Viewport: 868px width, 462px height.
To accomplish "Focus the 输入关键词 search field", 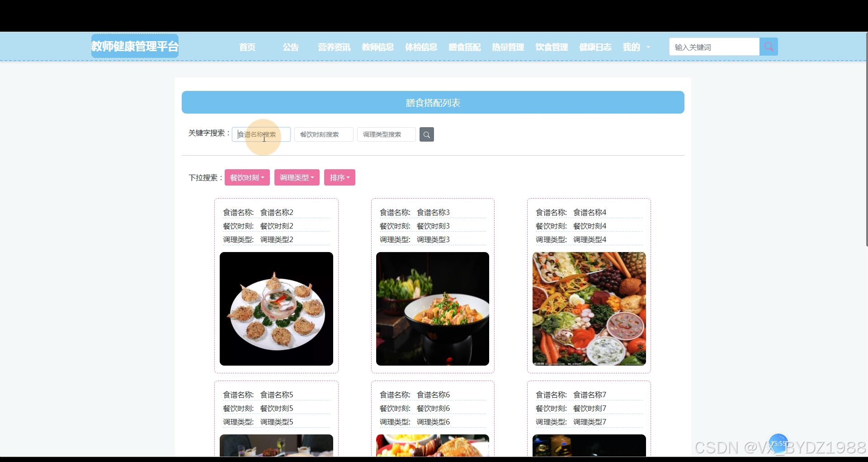I will pyautogui.click(x=714, y=47).
